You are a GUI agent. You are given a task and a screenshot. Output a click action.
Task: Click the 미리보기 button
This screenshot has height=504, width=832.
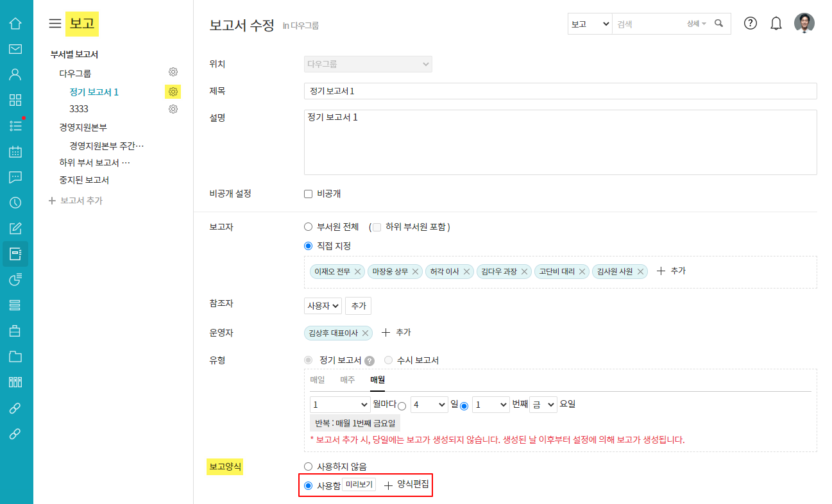tap(359, 485)
